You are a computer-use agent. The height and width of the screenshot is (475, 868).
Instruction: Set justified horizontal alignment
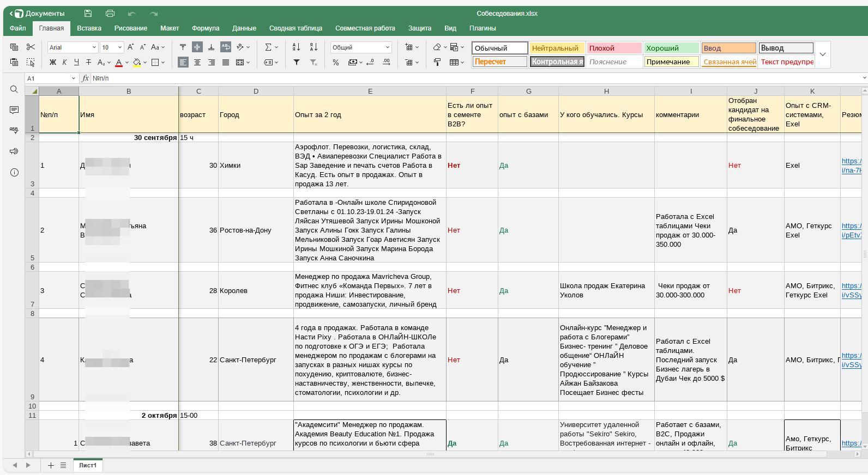coord(226,63)
